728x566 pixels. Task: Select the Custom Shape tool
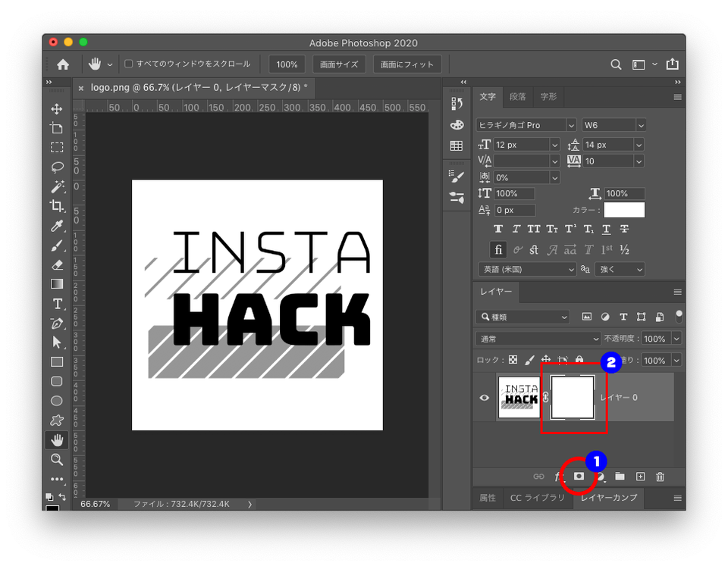57,421
